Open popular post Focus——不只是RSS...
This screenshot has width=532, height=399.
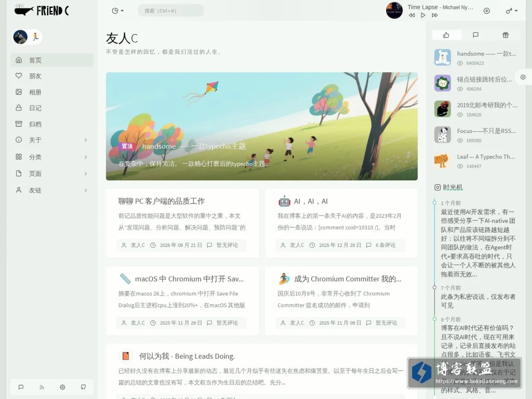(x=486, y=131)
